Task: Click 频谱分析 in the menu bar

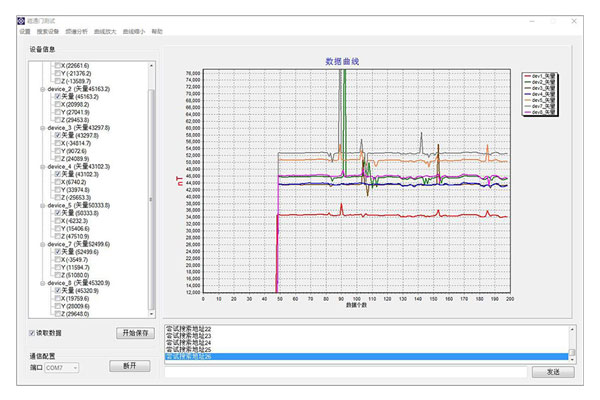Action: click(76, 32)
